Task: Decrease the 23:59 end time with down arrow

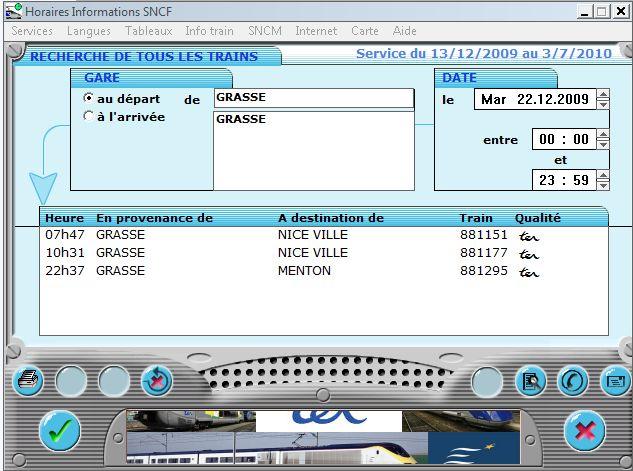Action: pyautogui.click(x=603, y=185)
